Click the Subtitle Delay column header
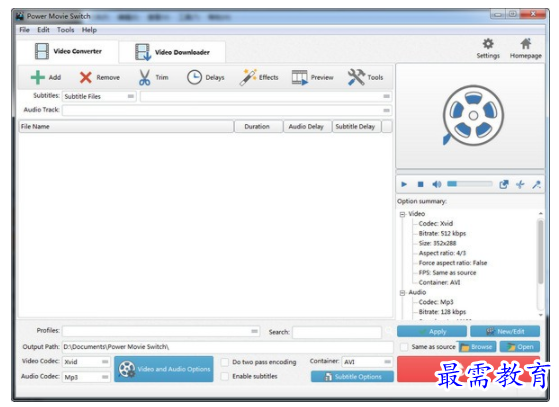The width and height of the screenshot is (559, 407). [x=357, y=127]
